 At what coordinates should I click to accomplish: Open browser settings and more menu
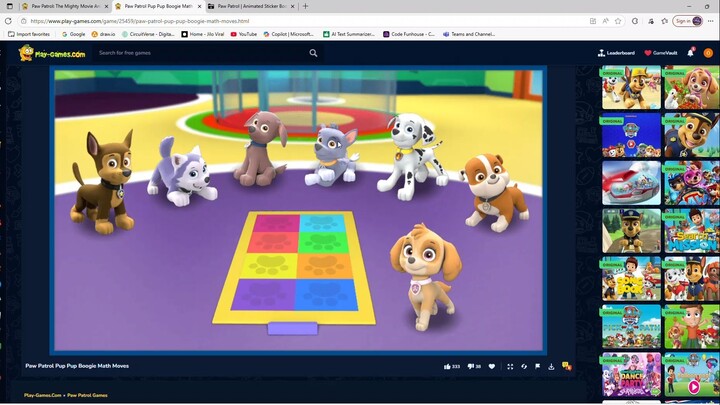tap(711, 21)
